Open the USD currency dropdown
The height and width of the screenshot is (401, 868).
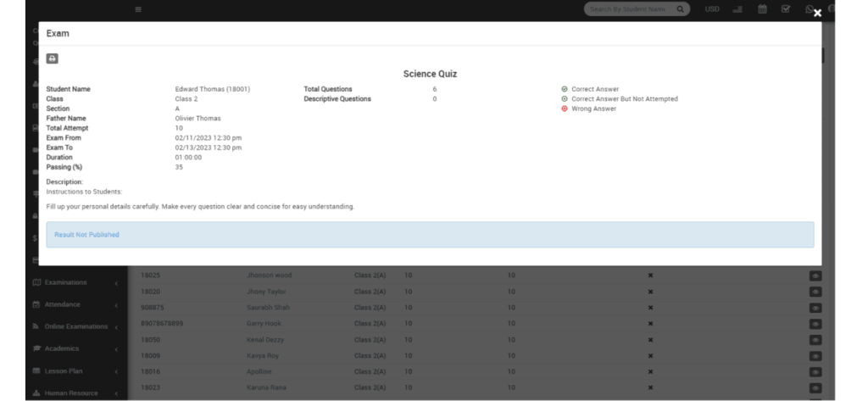point(712,9)
